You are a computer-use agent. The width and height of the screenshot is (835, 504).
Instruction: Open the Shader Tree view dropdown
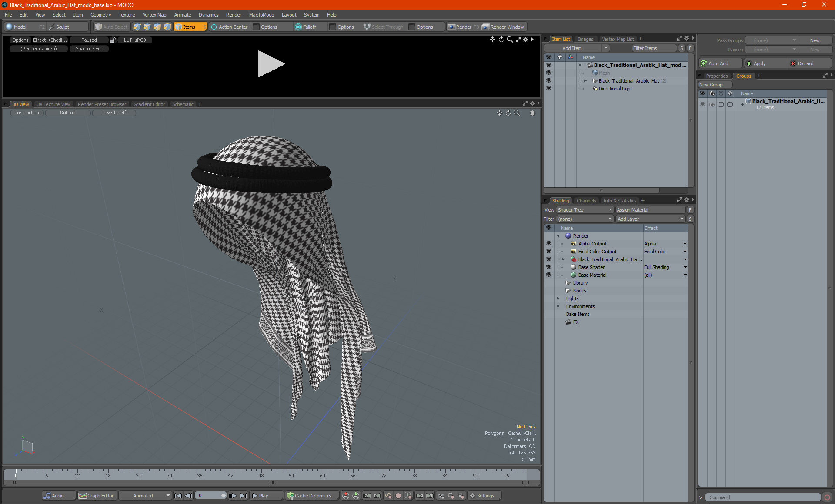(x=584, y=210)
